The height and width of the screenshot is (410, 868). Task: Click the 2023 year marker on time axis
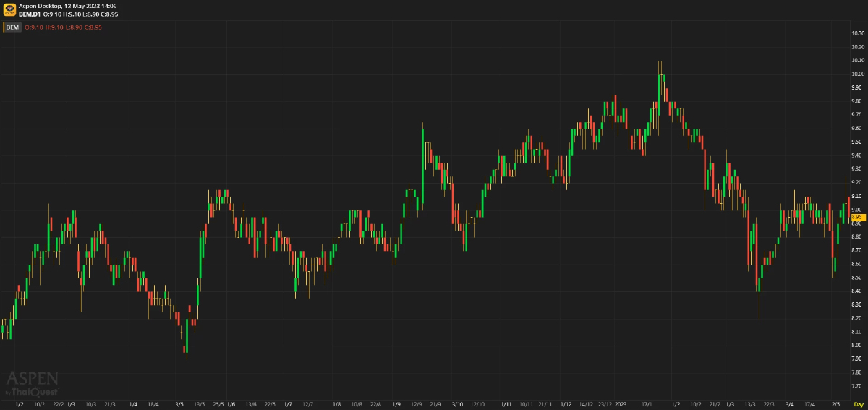621,403
